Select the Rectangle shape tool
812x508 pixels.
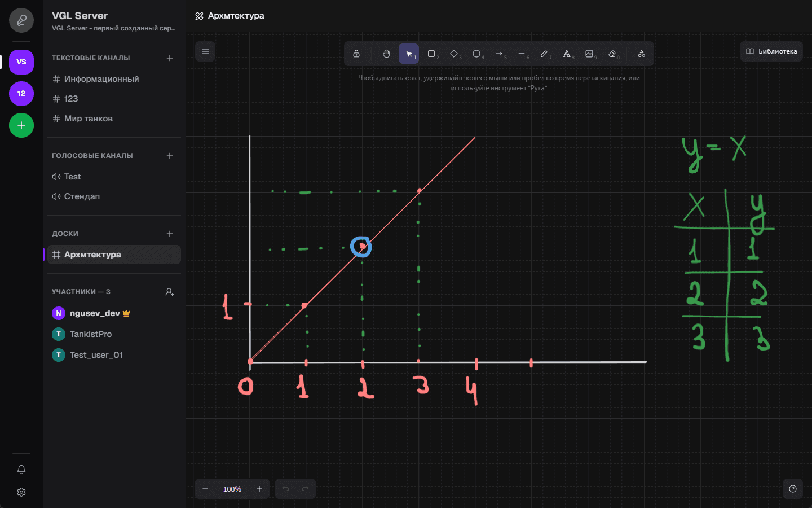coord(431,54)
